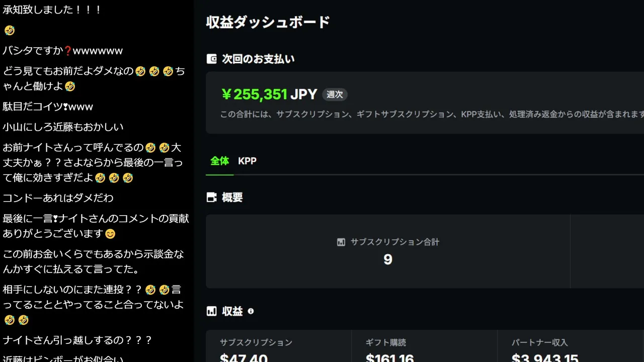
Task: Select the パートナー収入 revenue card
Action: (x=571, y=346)
